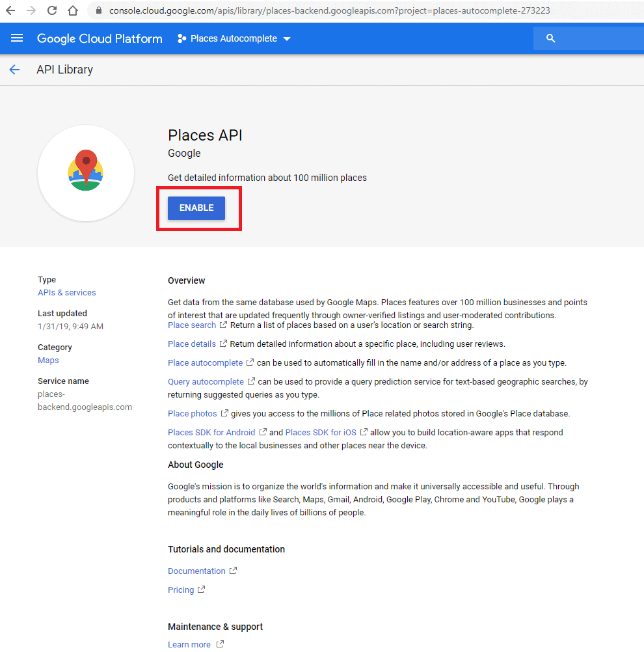This screenshot has height=652, width=644.
Task: Click the Maps link under Category
Action: click(x=47, y=360)
